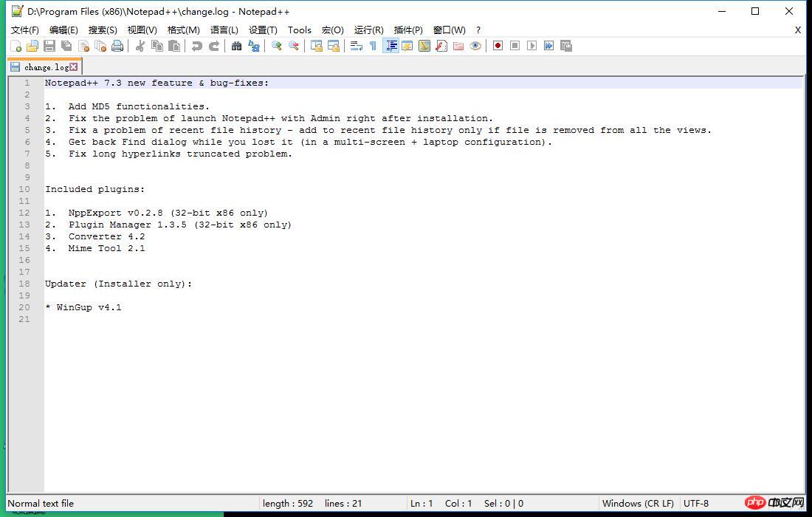812x517 pixels.
Task: Open the 插件(P) menu
Action: click(x=408, y=30)
